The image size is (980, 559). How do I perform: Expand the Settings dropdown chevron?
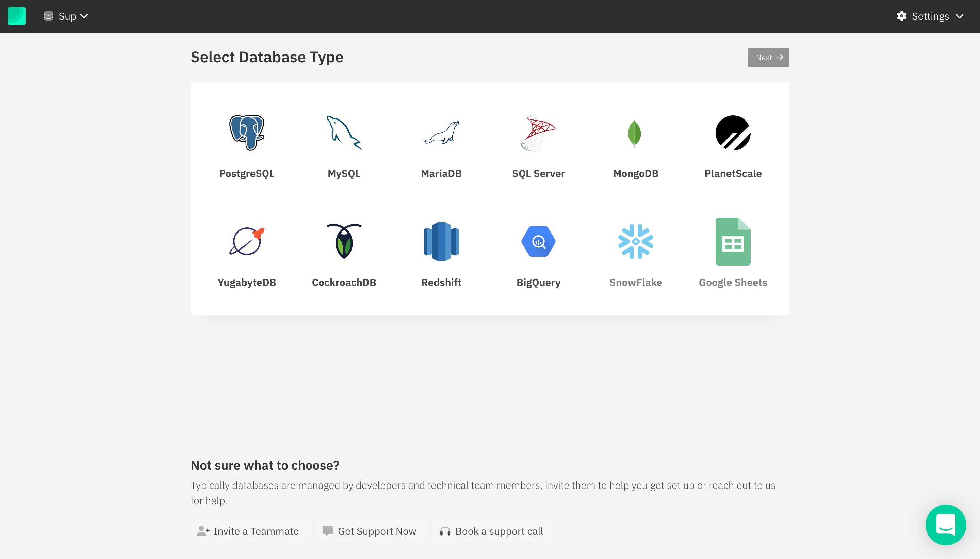[x=959, y=16]
